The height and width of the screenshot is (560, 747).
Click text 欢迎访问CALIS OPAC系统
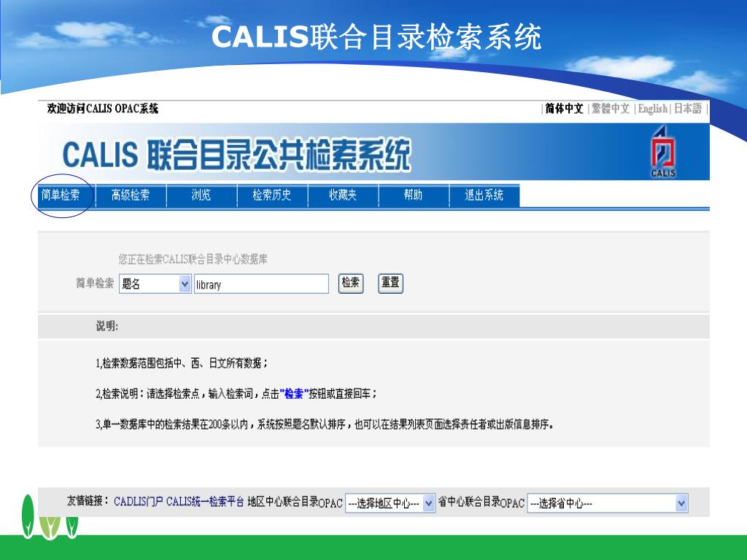click(102, 109)
